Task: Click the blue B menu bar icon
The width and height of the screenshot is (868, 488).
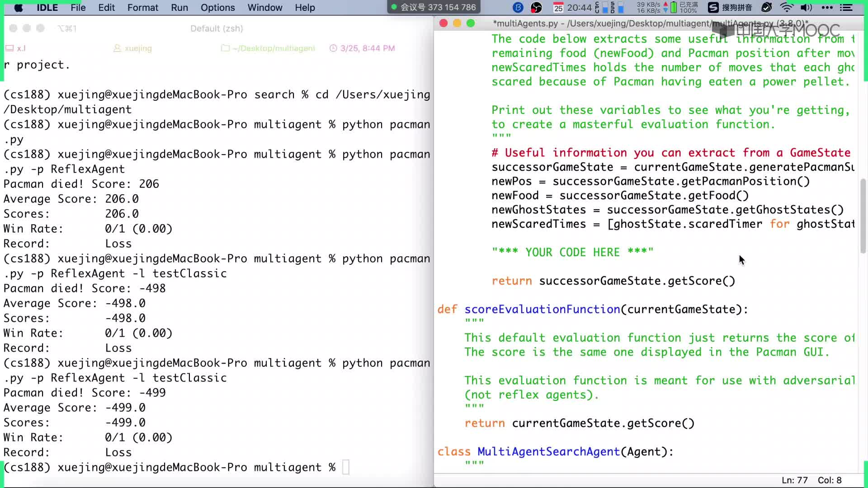Action: pos(518,8)
